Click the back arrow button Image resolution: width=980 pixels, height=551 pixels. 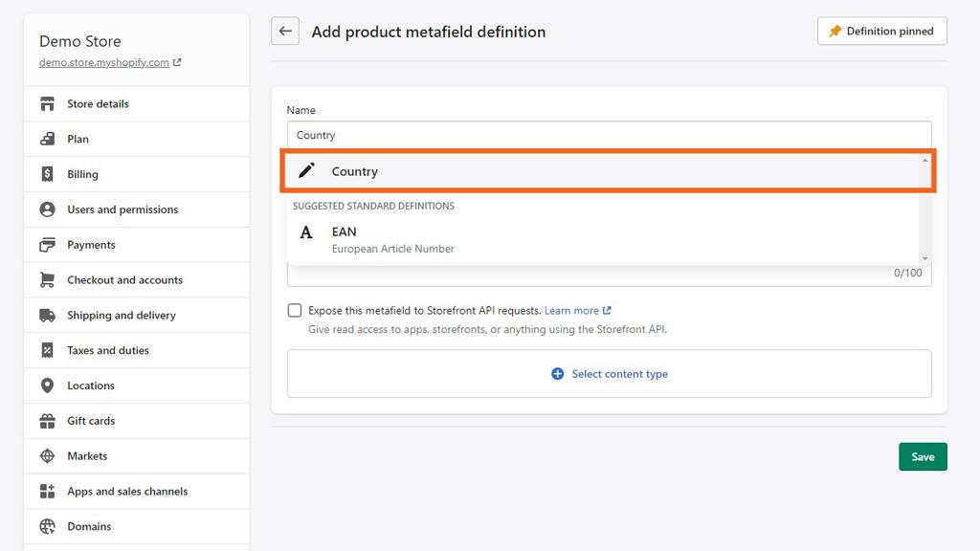tap(284, 32)
